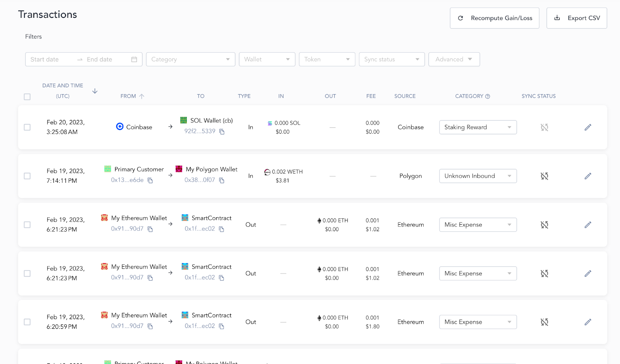620x364 pixels.
Task: Click sync status icon on Polygon transaction row
Action: pyautogui.click(x=544, y=176)
